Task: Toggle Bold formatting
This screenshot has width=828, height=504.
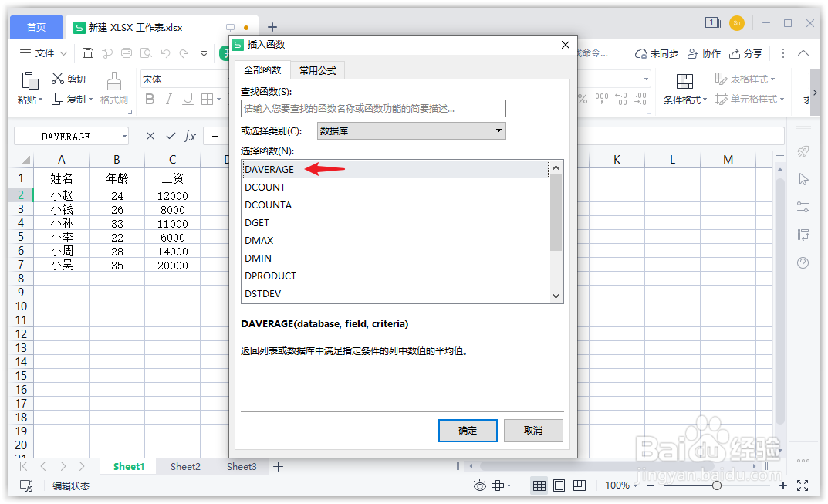Action: [150, 100]
